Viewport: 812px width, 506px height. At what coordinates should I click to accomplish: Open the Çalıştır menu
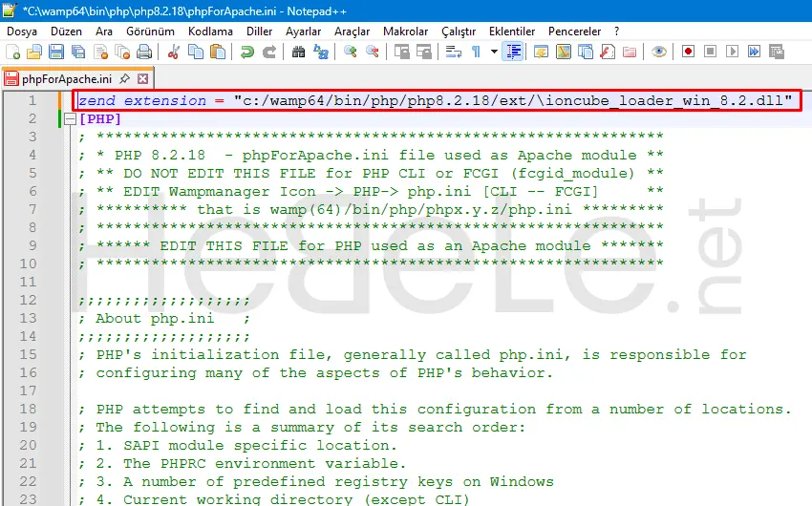coord(459,32)
